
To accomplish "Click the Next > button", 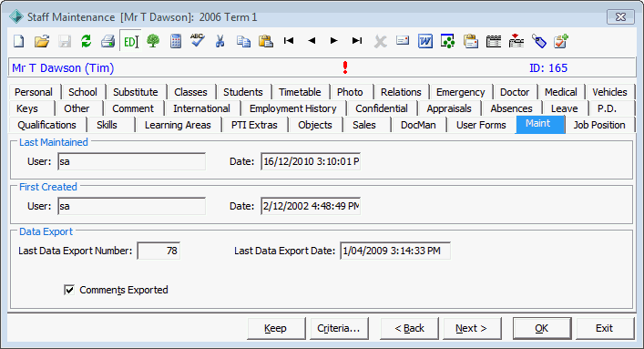I will 472,328.
